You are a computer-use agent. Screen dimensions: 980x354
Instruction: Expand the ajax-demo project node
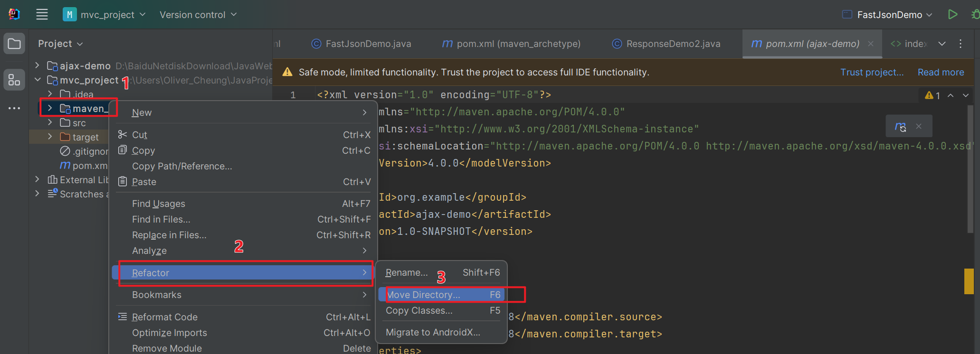coord(38,65)
